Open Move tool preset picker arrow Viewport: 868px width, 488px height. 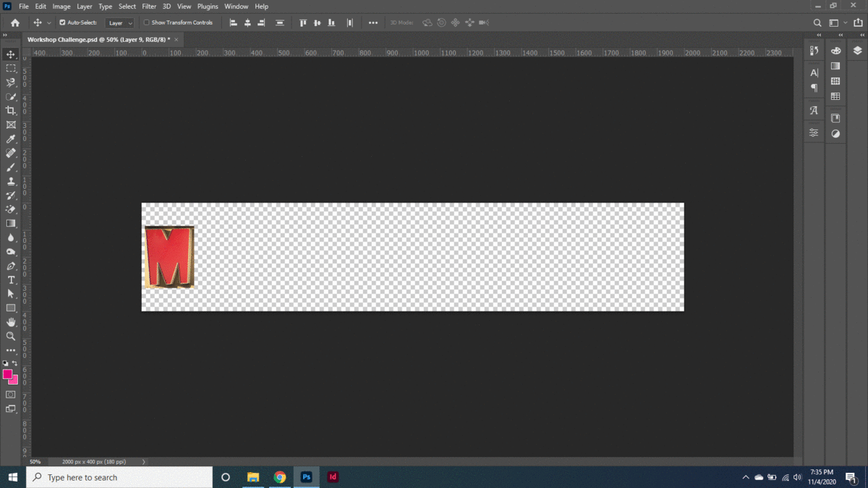point(49,23)
